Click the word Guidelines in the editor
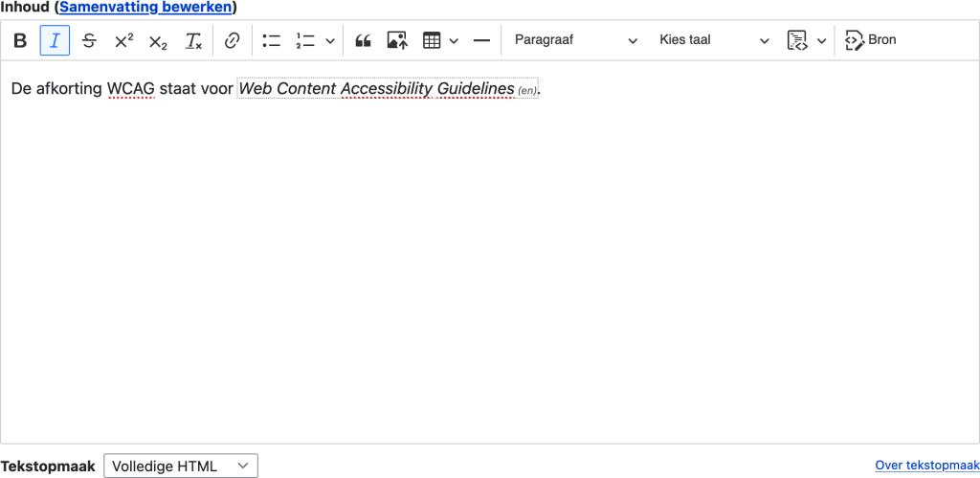The image size is (980, 478). 476,89
